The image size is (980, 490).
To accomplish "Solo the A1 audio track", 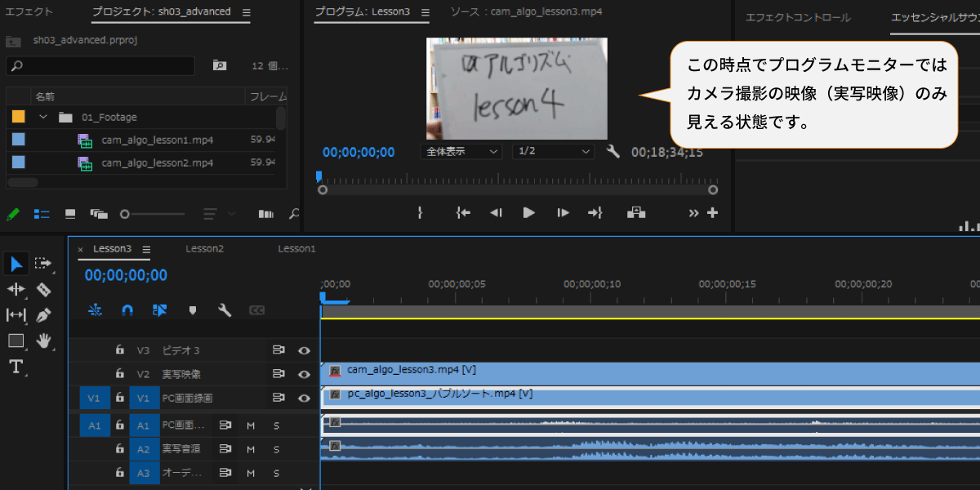I will tap(276, 425).
